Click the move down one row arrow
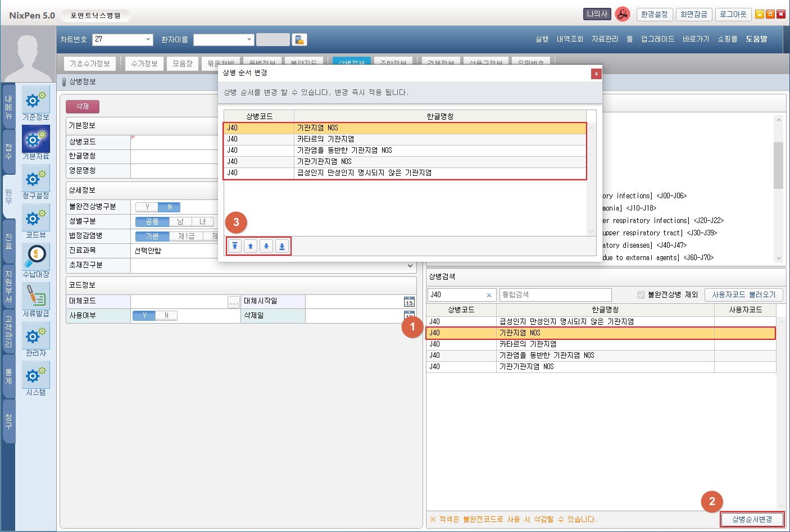Viewport: 790px width, 532px height. [x=266, y=246]
